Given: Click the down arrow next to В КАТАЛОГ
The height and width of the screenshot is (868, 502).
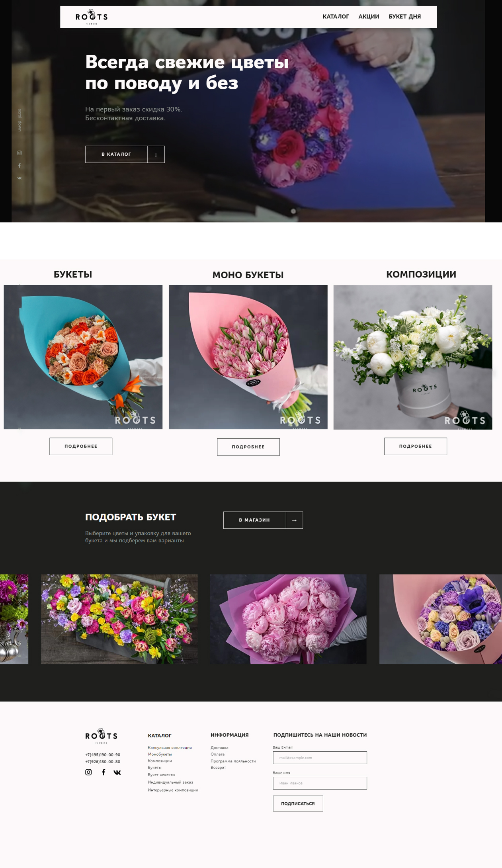Looking at the screenshot, I should point(156,154).
